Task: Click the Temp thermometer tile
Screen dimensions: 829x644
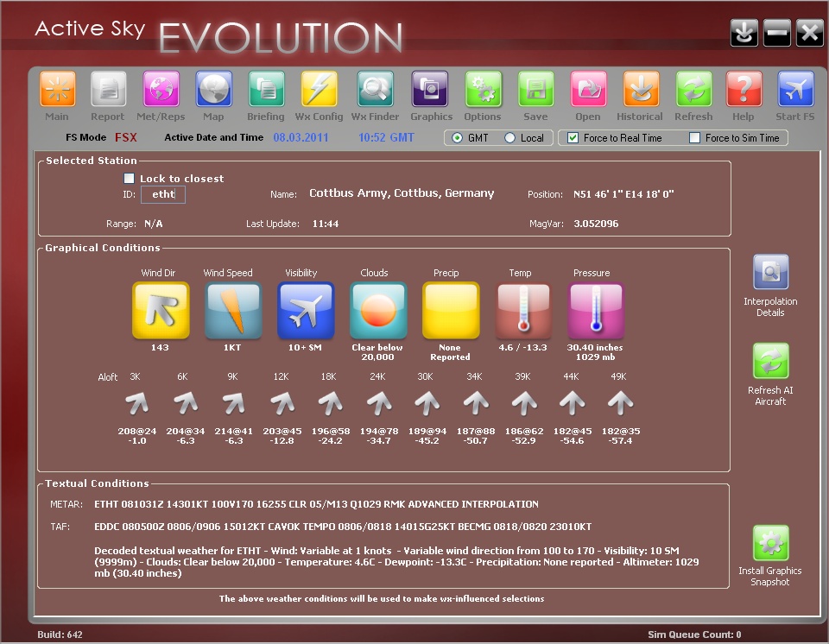Action: tap(523, 310)
